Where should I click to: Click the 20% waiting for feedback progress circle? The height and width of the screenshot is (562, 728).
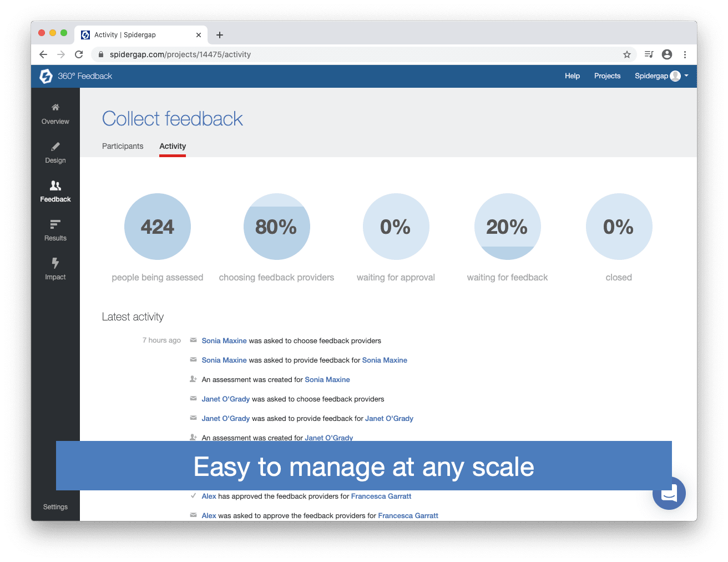pyautogui.click(x=507, y=227)
